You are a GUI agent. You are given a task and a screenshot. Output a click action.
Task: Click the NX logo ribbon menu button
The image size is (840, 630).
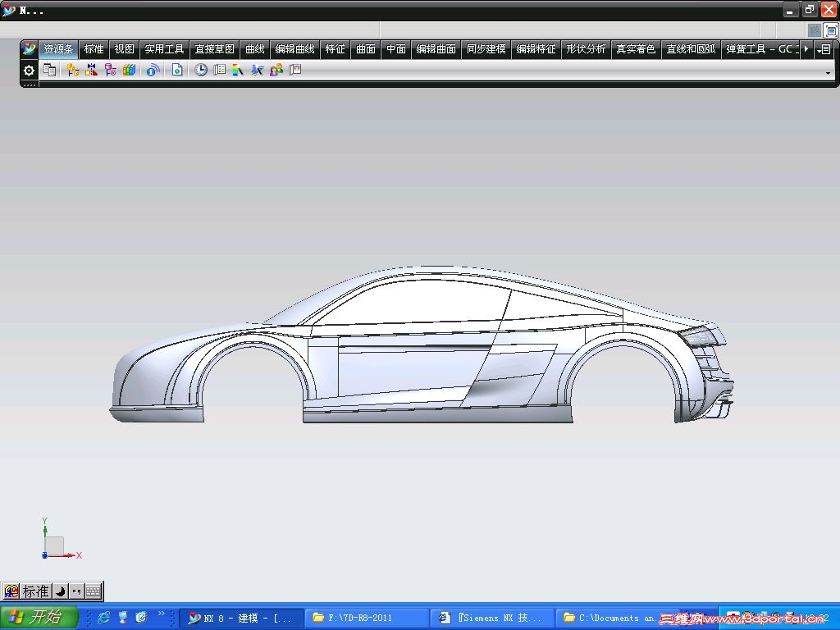[29, 49]
